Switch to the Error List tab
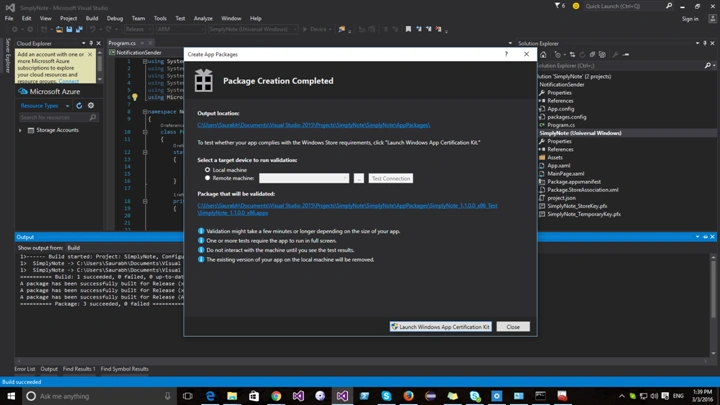The image size is (720, 405). (24, 369)
